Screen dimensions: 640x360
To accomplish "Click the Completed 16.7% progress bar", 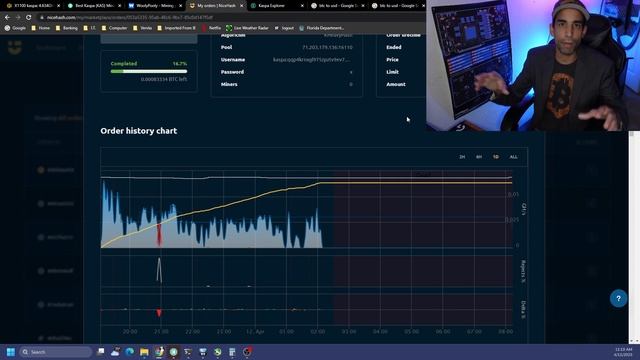I will (149, 71).
